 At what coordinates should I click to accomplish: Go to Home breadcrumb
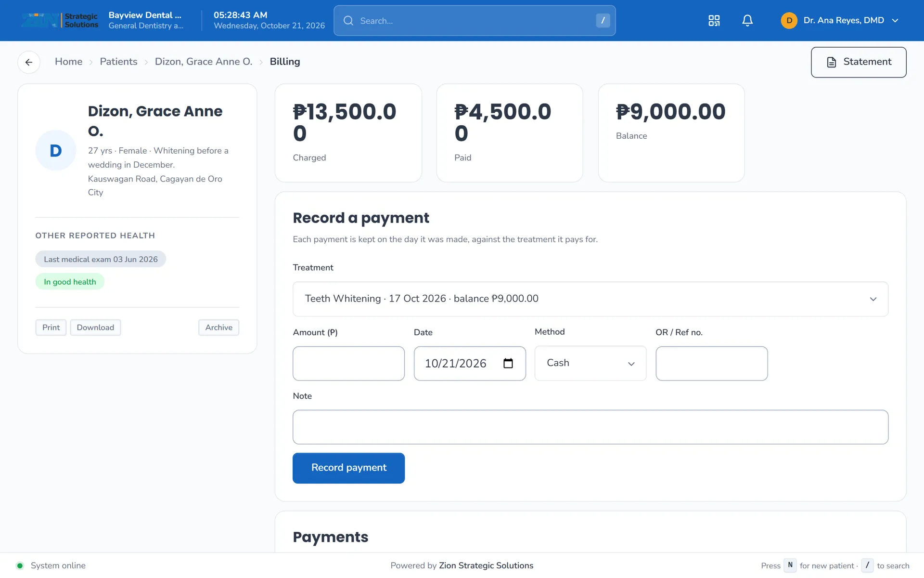coord(68,62)
